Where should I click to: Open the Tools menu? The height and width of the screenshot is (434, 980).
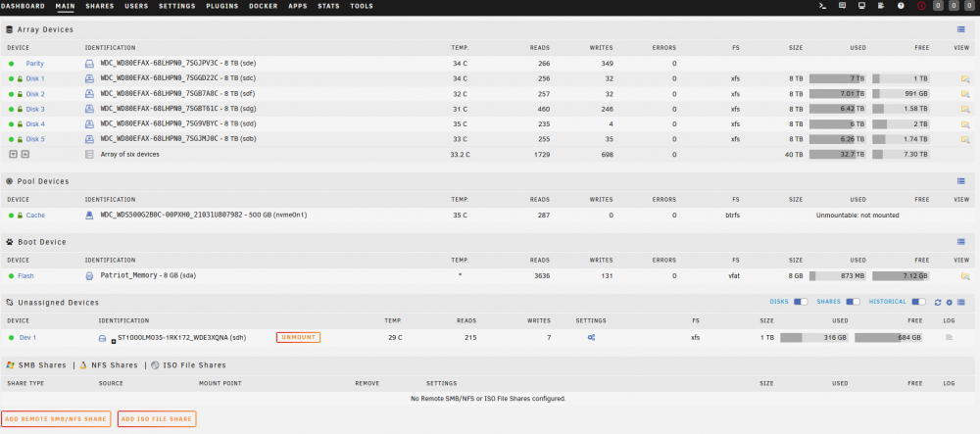coord(362,6)
